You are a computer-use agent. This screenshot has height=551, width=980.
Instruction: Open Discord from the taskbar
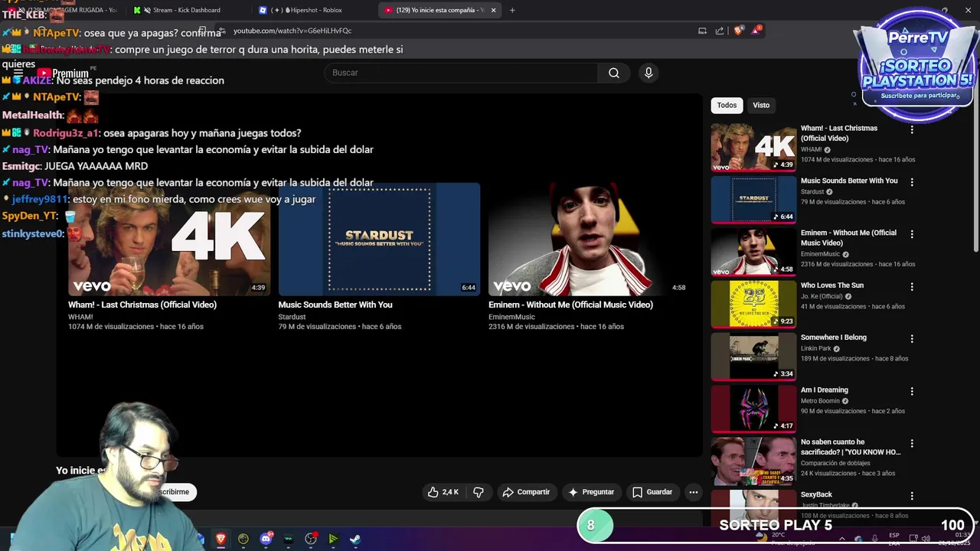coord(266,539)
